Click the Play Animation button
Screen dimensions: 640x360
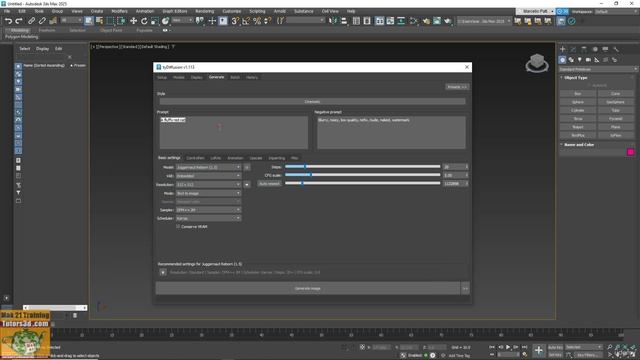pos(508,347)
